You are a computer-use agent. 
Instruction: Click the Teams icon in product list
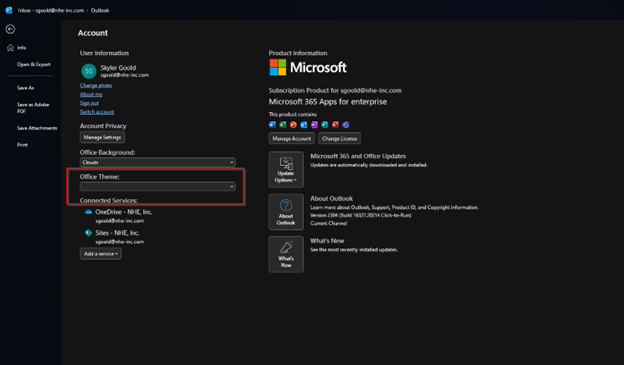(x=345, y=125)
